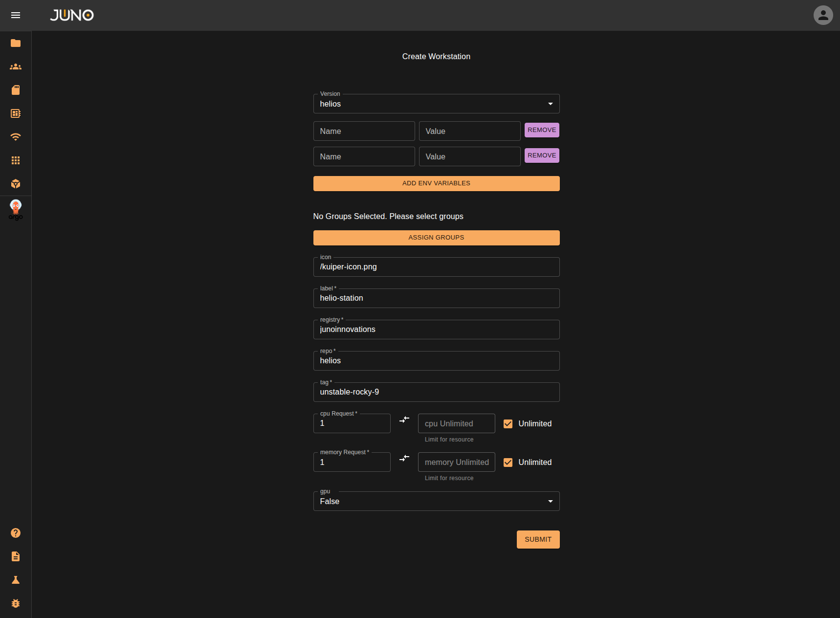Select the groups/people icon in sidebar

(x=16, y=66)
